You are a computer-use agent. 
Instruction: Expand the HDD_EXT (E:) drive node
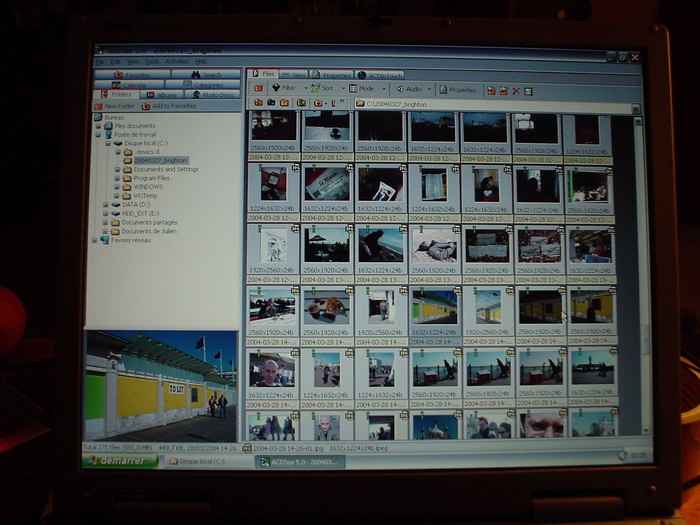click(x=106, y=213)
